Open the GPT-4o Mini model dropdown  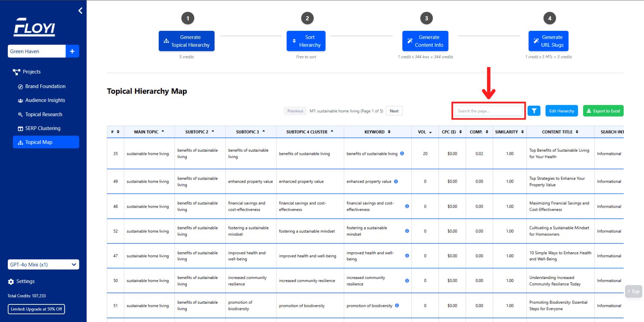point(43,264)
